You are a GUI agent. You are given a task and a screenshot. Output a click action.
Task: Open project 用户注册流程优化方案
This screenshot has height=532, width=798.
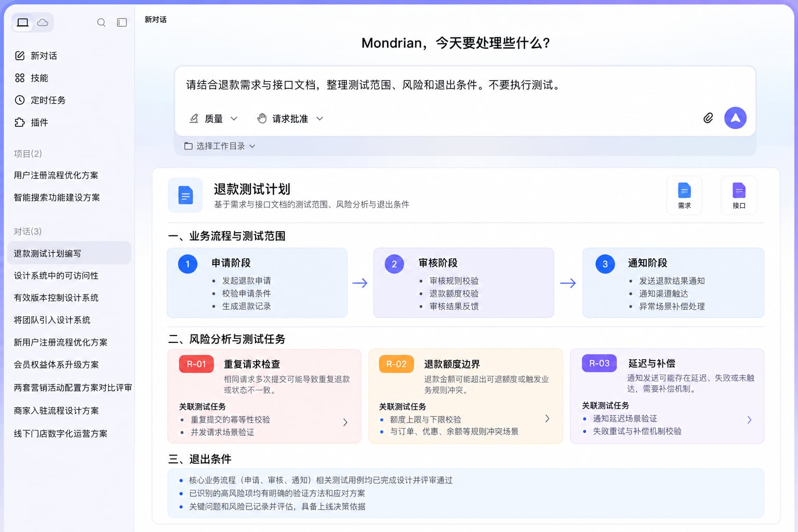[x=56, y=175]
